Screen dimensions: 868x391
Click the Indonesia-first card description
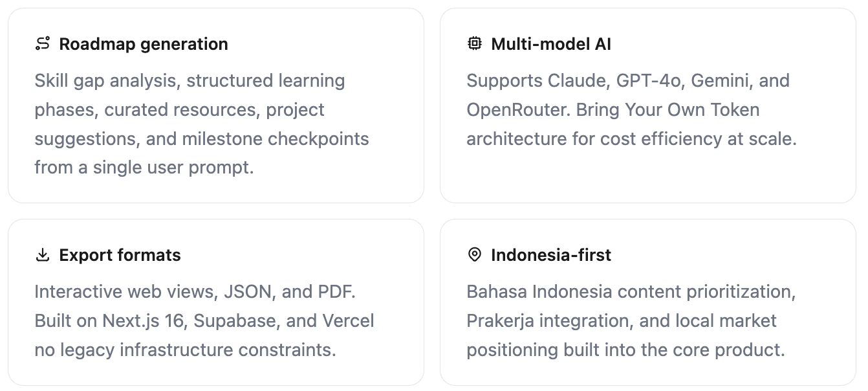click(631, 321)
